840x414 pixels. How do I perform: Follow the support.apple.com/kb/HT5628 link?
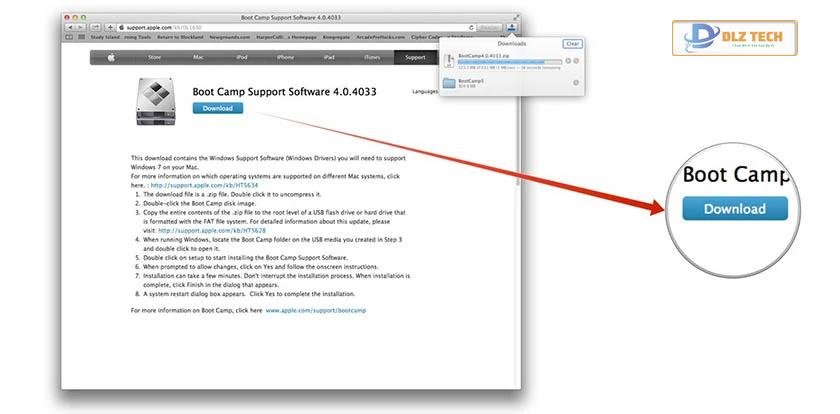(212, 230)
